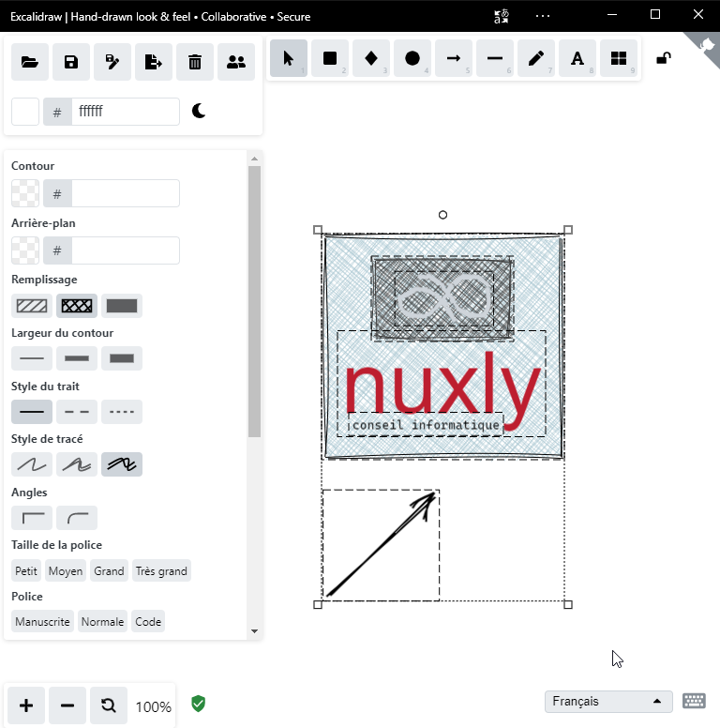Open the translate icon in title bar

pos(502,16)
